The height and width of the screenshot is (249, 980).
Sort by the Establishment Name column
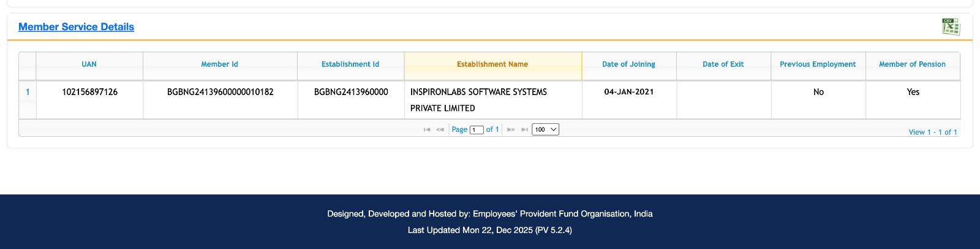click(x=492, y=64)
